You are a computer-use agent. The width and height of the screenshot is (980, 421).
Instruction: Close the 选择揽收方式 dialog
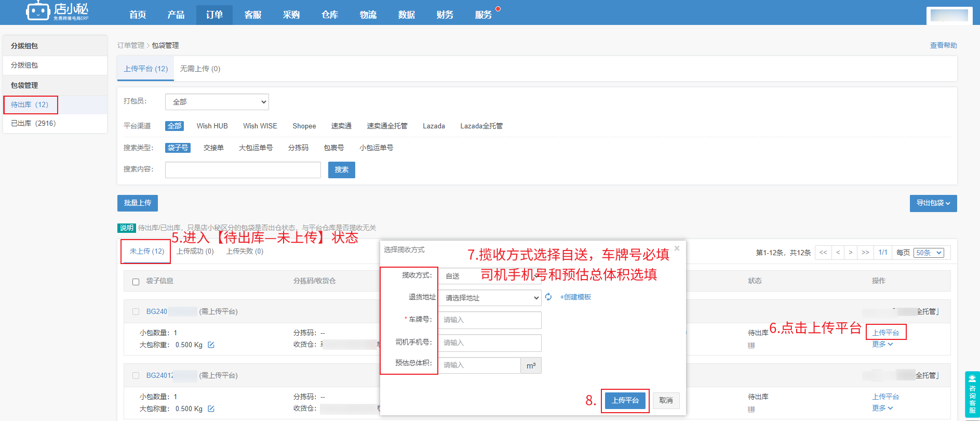(677, 248)
